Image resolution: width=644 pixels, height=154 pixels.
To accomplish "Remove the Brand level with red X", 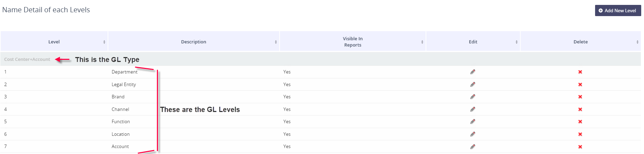I will pyautogui.click(x=580, y=97).
